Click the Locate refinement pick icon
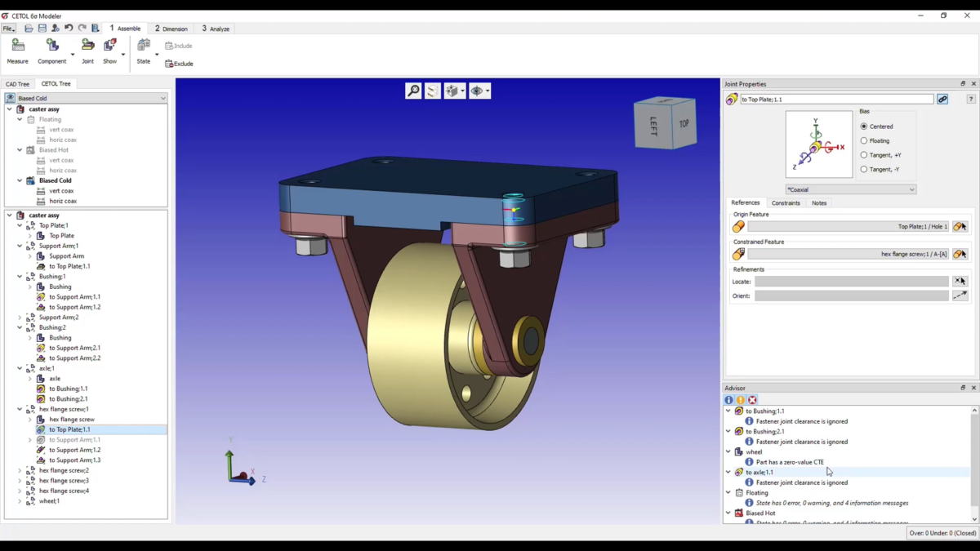Image resolution: width=980 pixels, height=551 pixels. (960, 281)
